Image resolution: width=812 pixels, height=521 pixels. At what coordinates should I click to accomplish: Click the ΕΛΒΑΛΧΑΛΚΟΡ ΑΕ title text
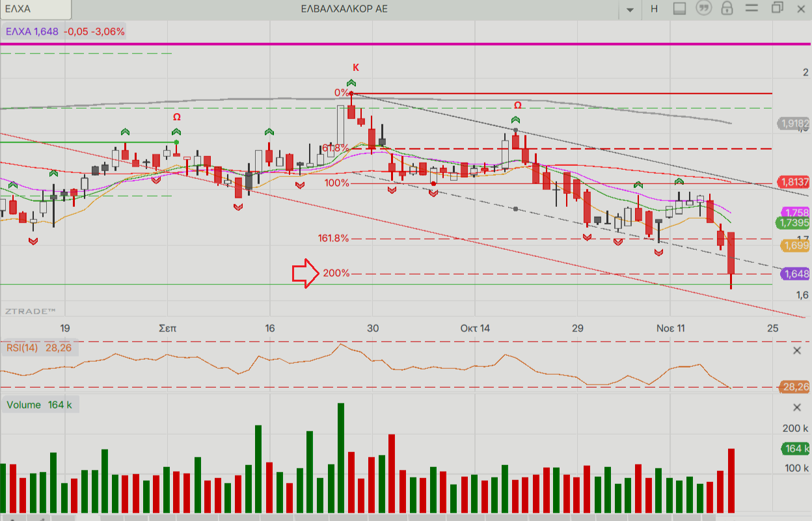pyautogui.click(x=344, y=9)
